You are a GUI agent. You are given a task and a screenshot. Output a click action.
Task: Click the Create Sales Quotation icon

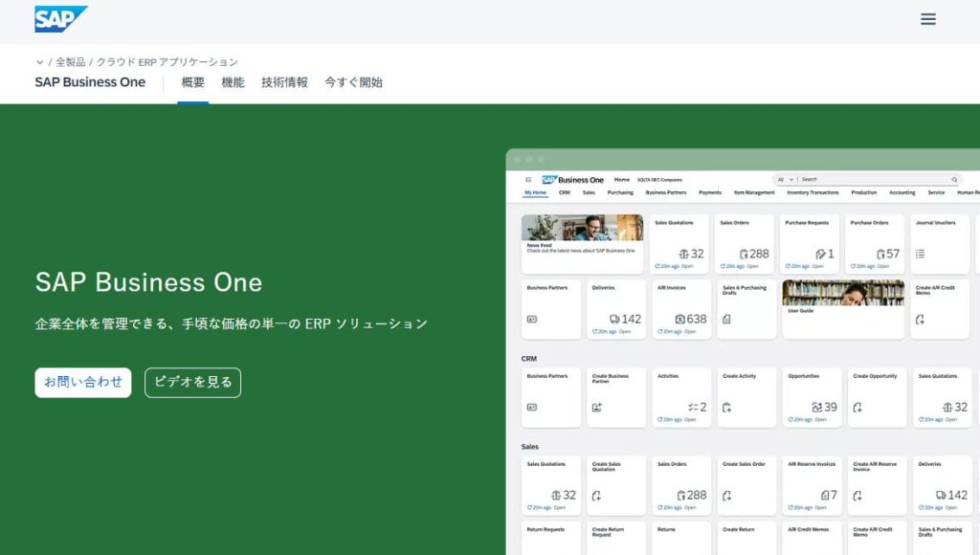[596, 496]
